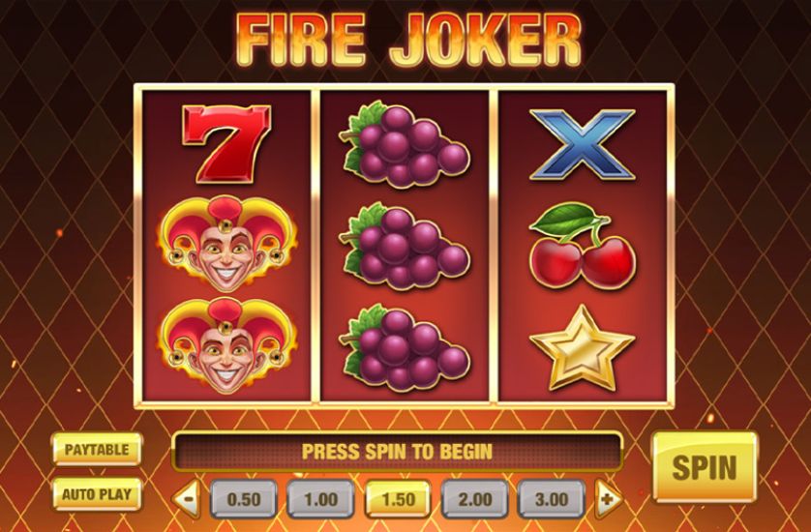Click the top grapes symbol
Screen dimensions: 811x532
click(x=404, y=144)
